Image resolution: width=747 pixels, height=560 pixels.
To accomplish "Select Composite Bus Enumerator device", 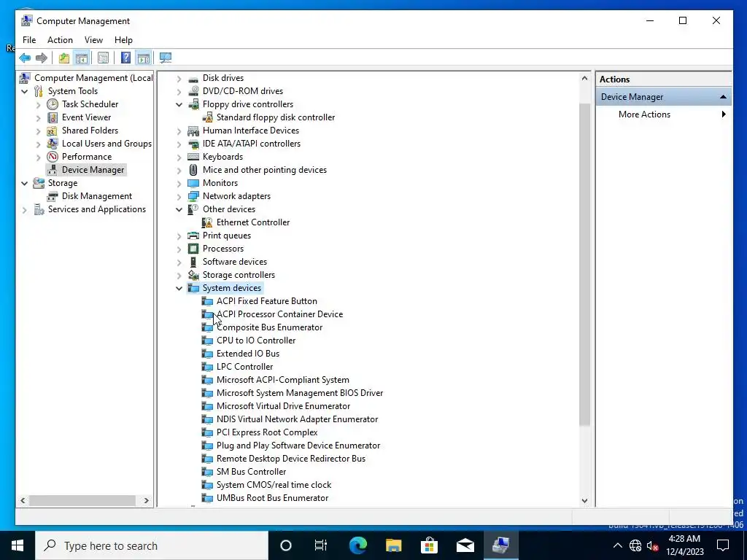I will 269,327.
